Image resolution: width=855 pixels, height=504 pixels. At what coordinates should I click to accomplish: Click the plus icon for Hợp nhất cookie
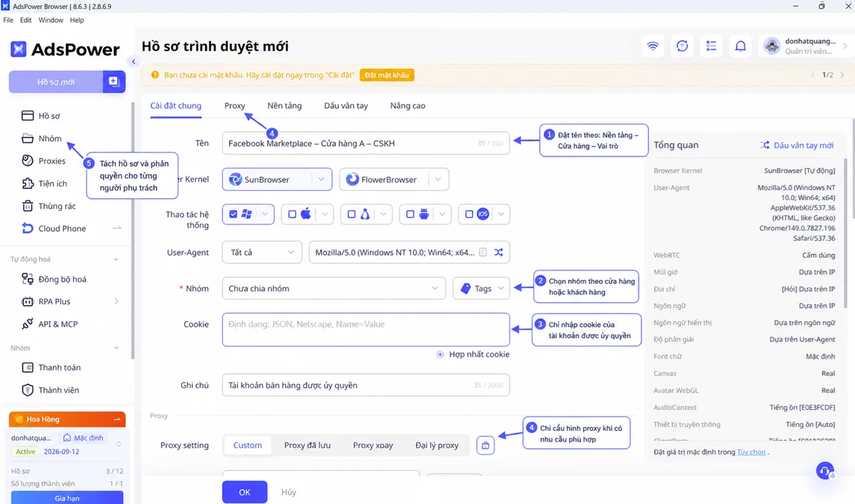[x=440, y=355]
